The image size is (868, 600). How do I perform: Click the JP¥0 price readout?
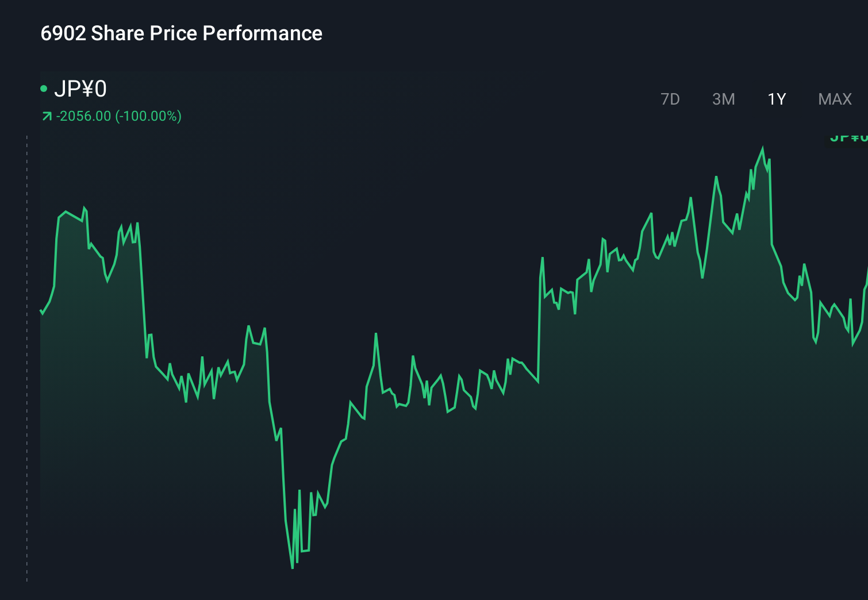point(80,89)
